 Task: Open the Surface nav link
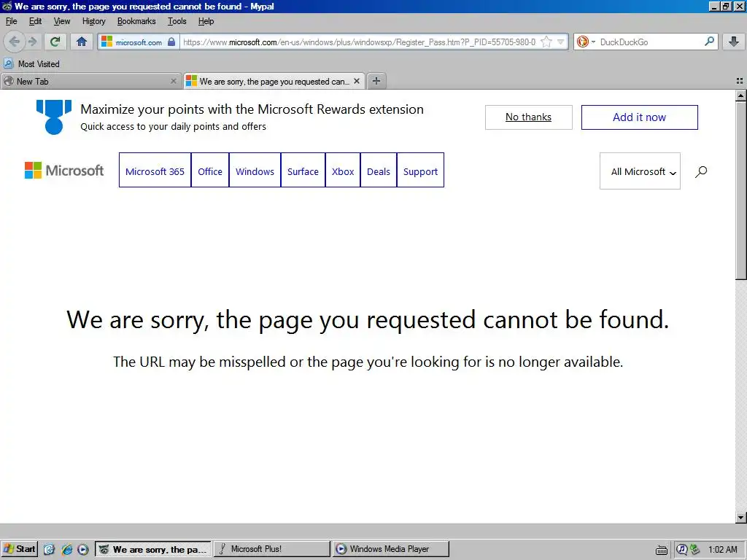(303, 170)
